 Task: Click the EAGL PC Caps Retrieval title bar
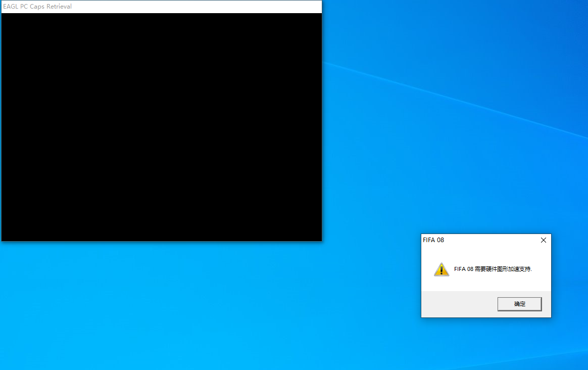(x=162, y=7)
